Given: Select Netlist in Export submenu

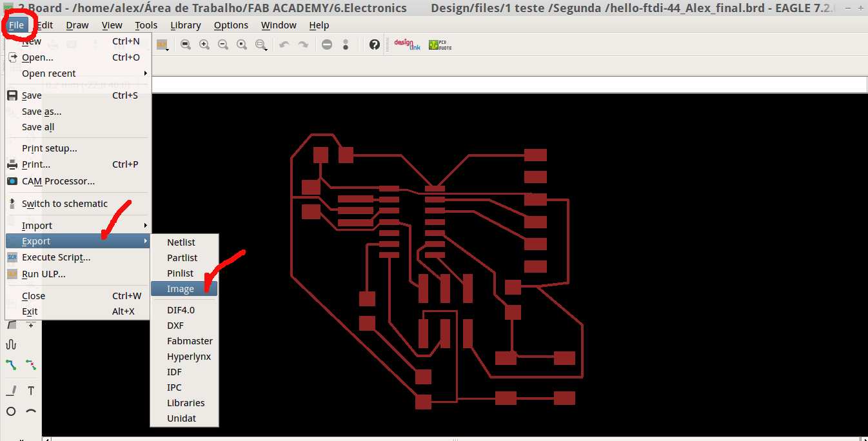Looking at the screenshot, I should click(184, 242).
